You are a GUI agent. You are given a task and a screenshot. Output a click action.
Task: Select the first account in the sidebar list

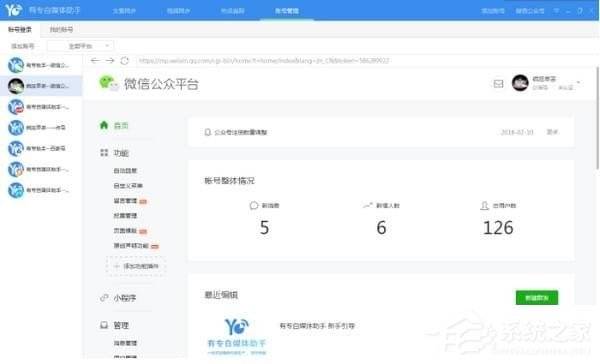pyautogui.click(x=41, y=65)
